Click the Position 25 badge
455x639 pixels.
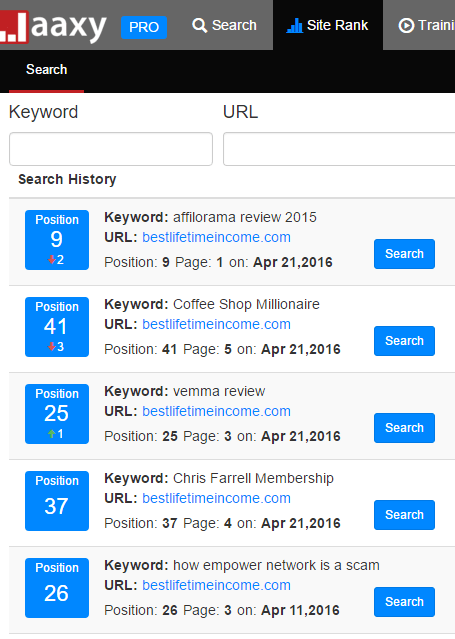pyautogui.click(x=57, y=414)
